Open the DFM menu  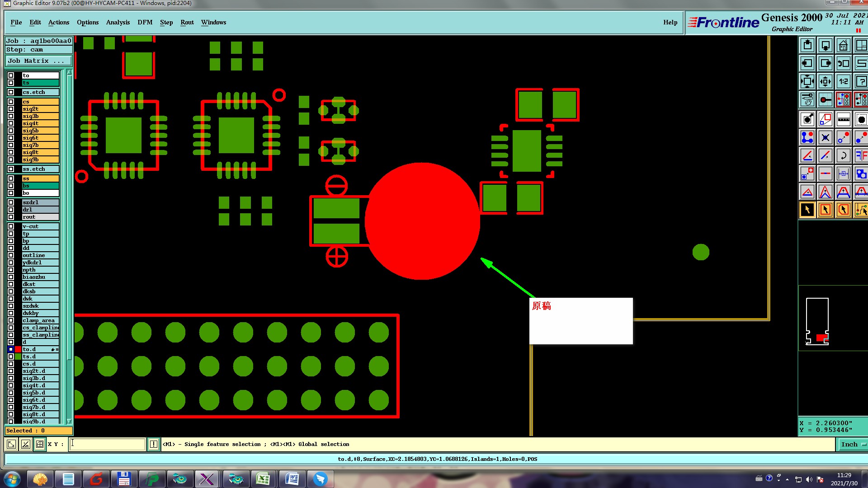click(x=145, y=22)
